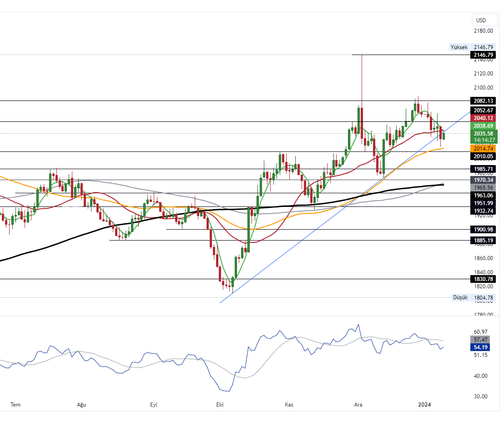Viewport: 504px width, 427px height.
Task: Select the 1985.71 horizontal level tag
Action: coord(483,169)
